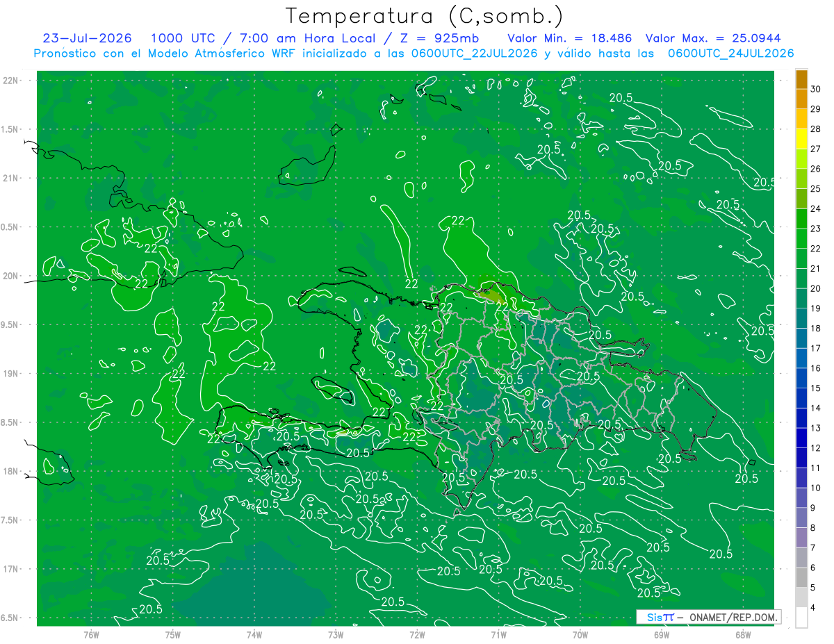The image size is (834, 644).
Task: Select the date text "23-Jul-2026"
Action: tap(88, 38)
